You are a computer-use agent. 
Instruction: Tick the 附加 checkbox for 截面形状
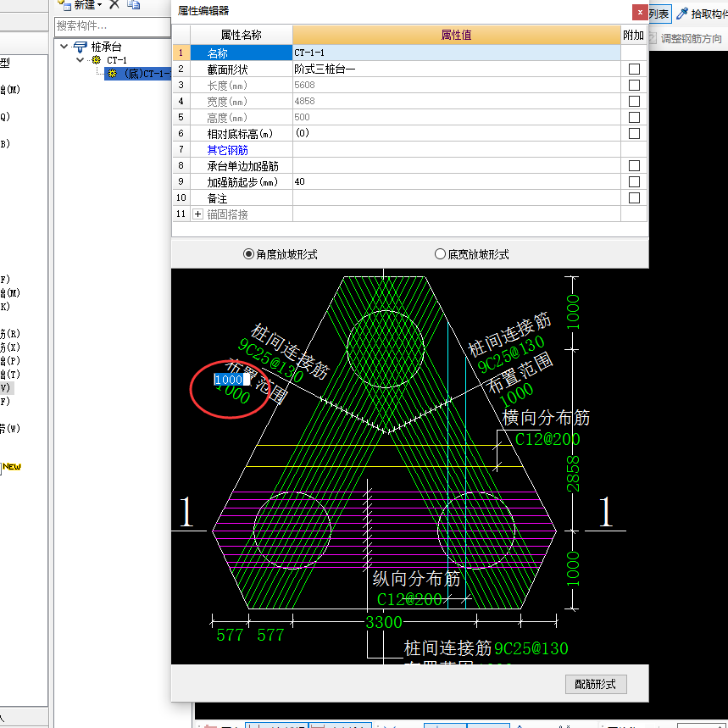point(634,69)
